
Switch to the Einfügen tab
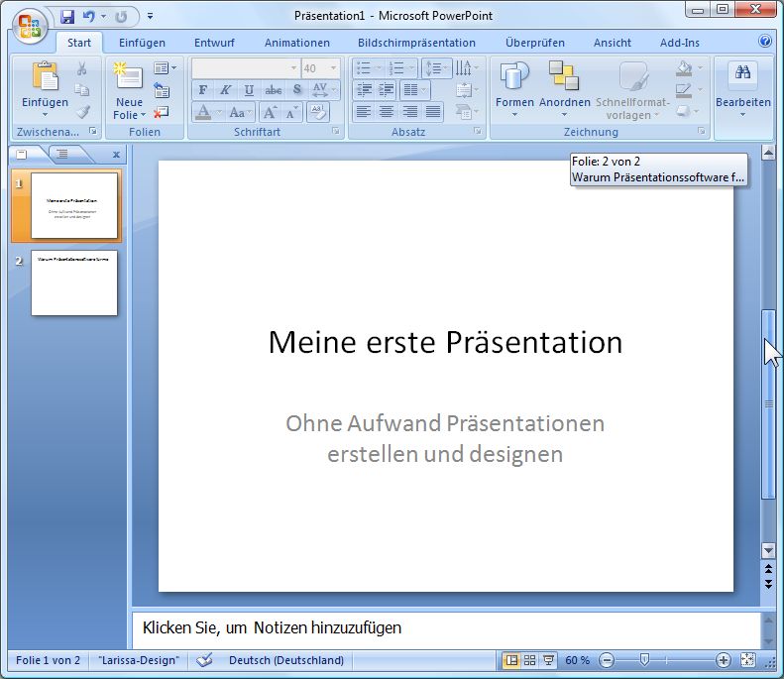[142, 43]
